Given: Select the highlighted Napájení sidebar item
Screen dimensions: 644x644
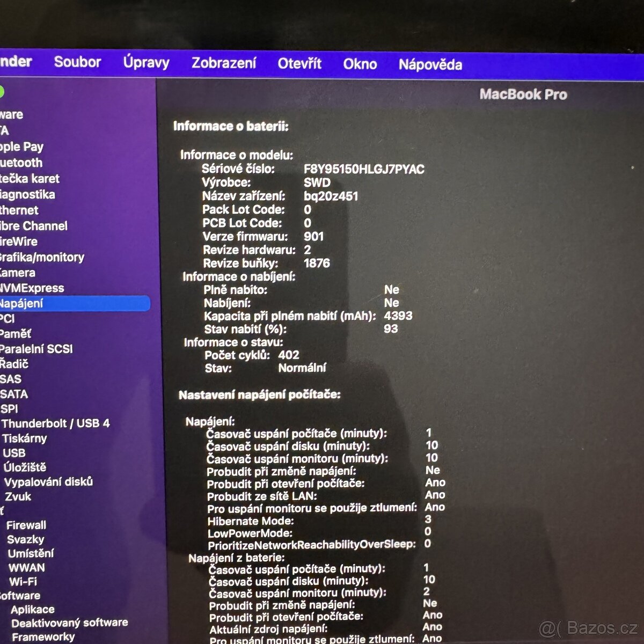Looking at the screenshot, I should point(75,303).
